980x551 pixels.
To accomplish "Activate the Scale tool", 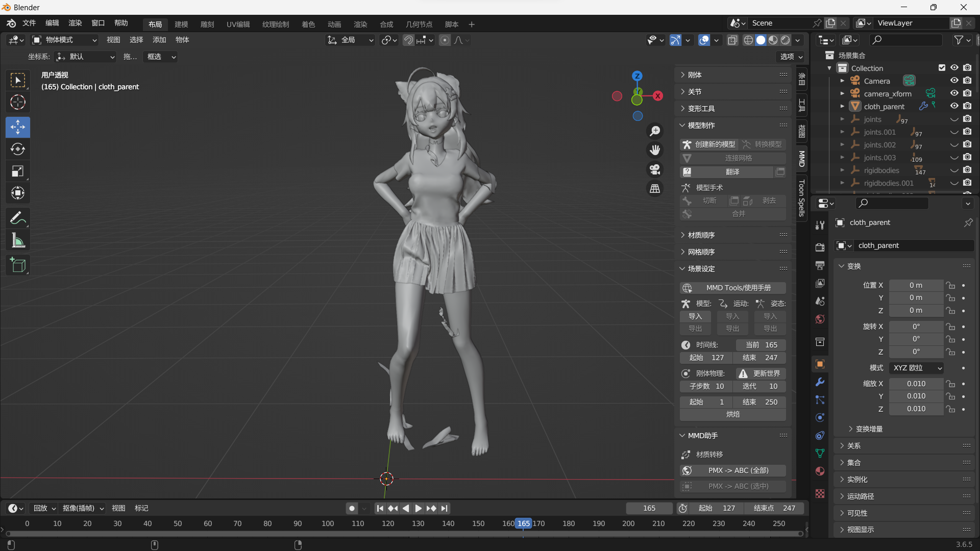I will (18, 171).
